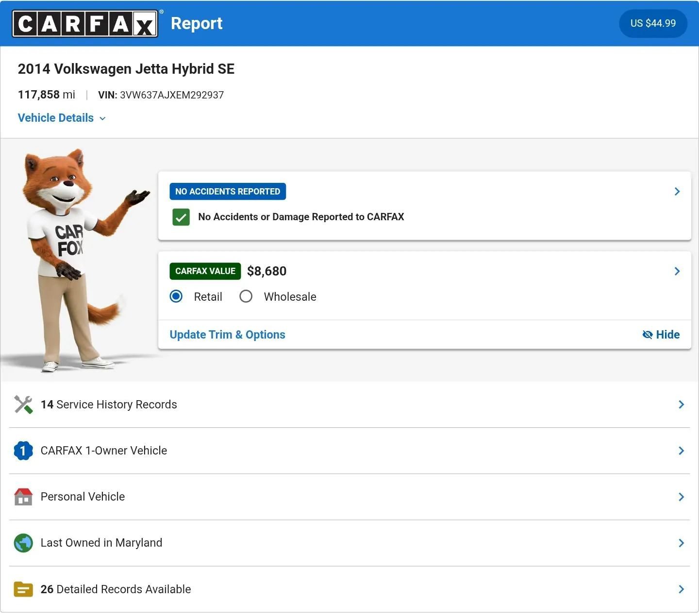This screenshot has width=699, height=616.
Task: Open the Update Trim & Options link
Action: (x=227, y=335)
